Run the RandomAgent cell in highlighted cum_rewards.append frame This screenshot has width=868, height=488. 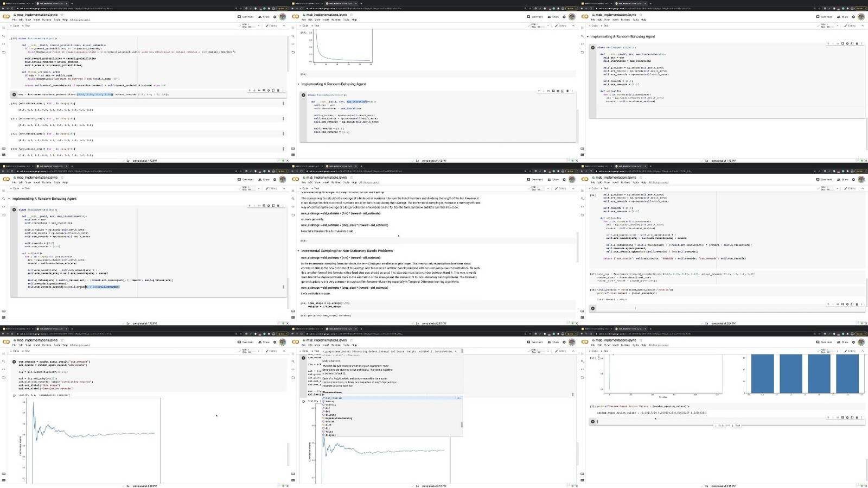(14, 210)
